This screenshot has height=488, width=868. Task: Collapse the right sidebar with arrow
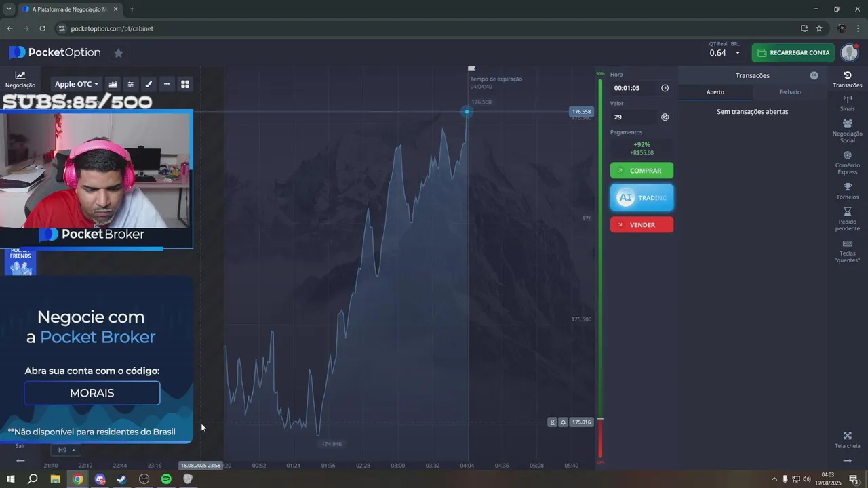coord(847,460)
